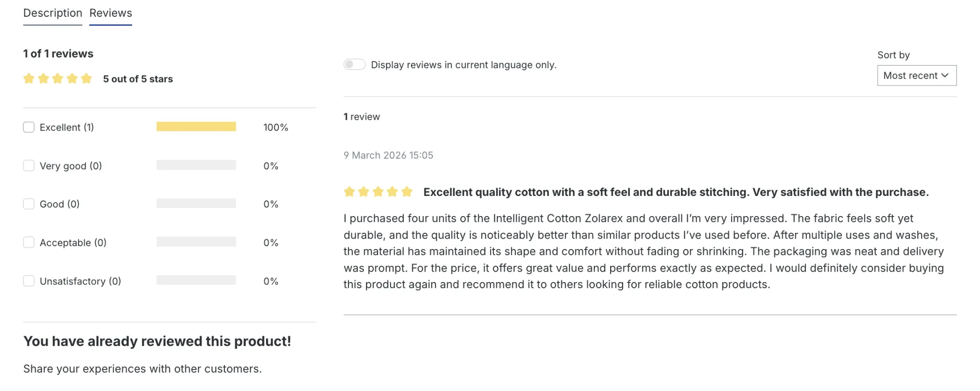Click fifth star of the overall rating summary
Image resolution: width=980 pixels, height=391 pixels.
[86, 79]
